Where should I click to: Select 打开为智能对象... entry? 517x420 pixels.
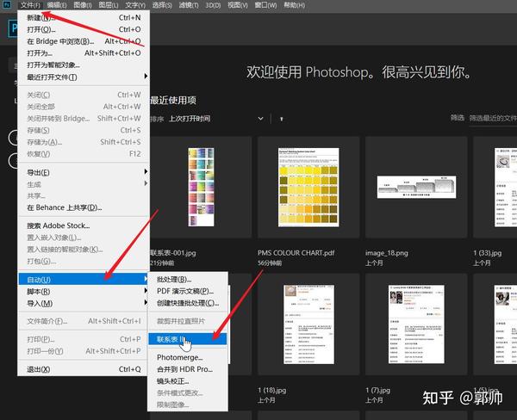pos(84,65)
